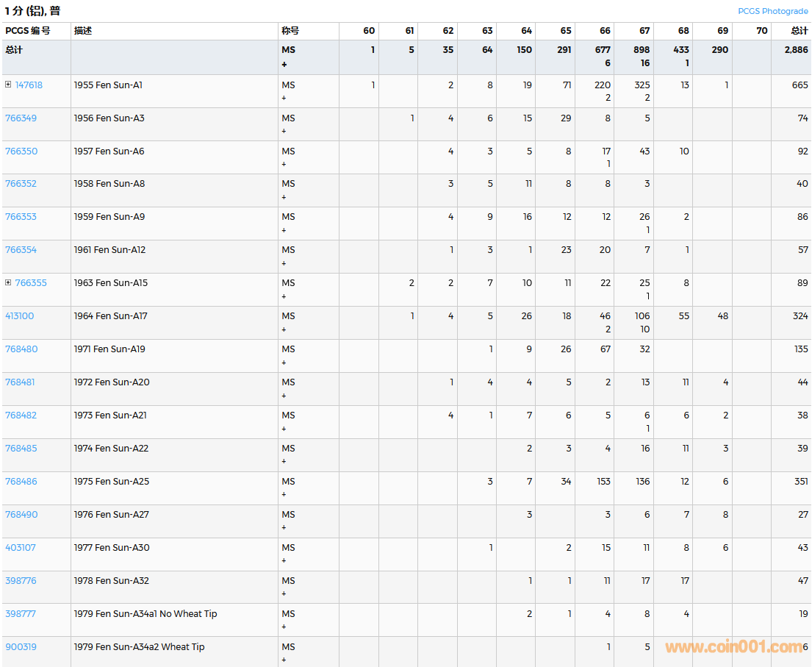
Task: Open the 768481 coin entry
Action: [x=20, y=382]
